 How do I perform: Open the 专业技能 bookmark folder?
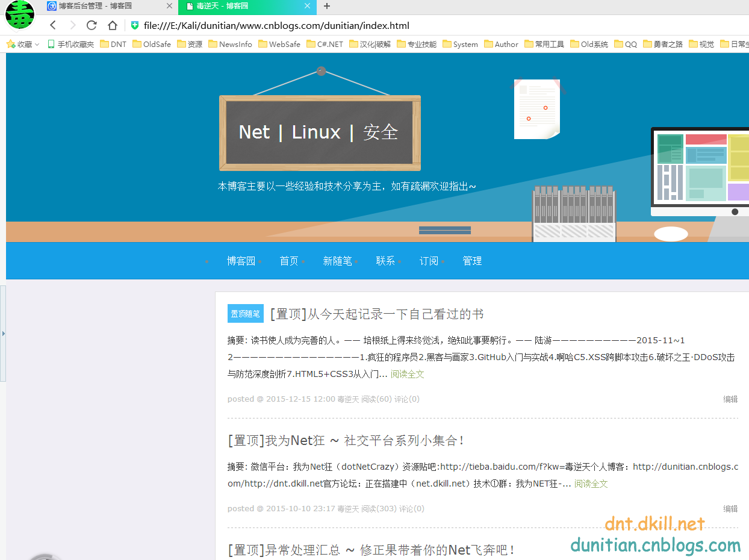coord(417,44)
